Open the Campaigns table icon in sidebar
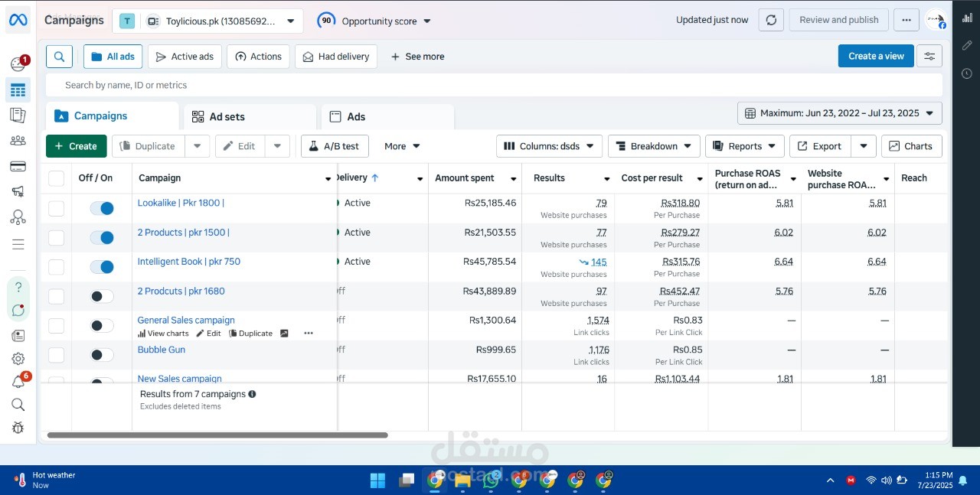This screenshot has height=495, width=980. [18, 90]
